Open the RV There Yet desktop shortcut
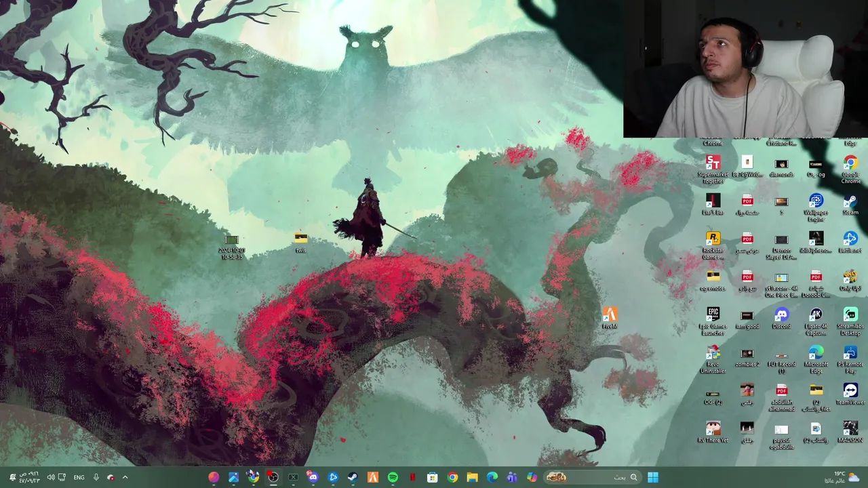Screen dimensions: 868x488 point(713,431)
